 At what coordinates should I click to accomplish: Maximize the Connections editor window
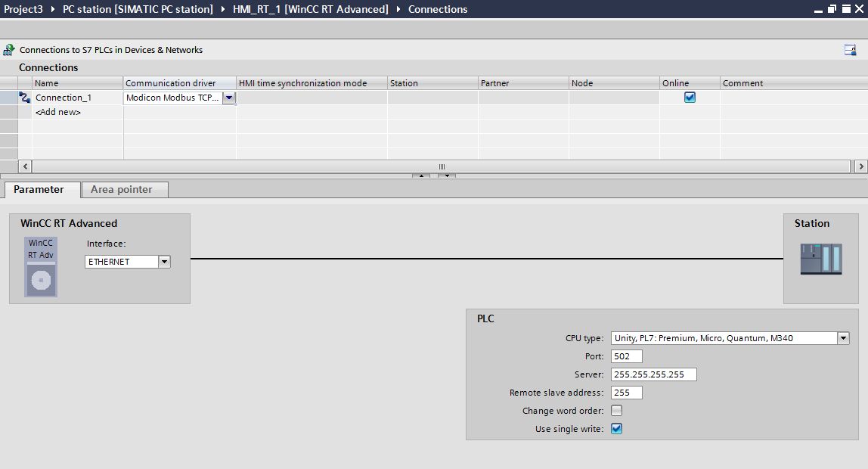click(846, 9)
